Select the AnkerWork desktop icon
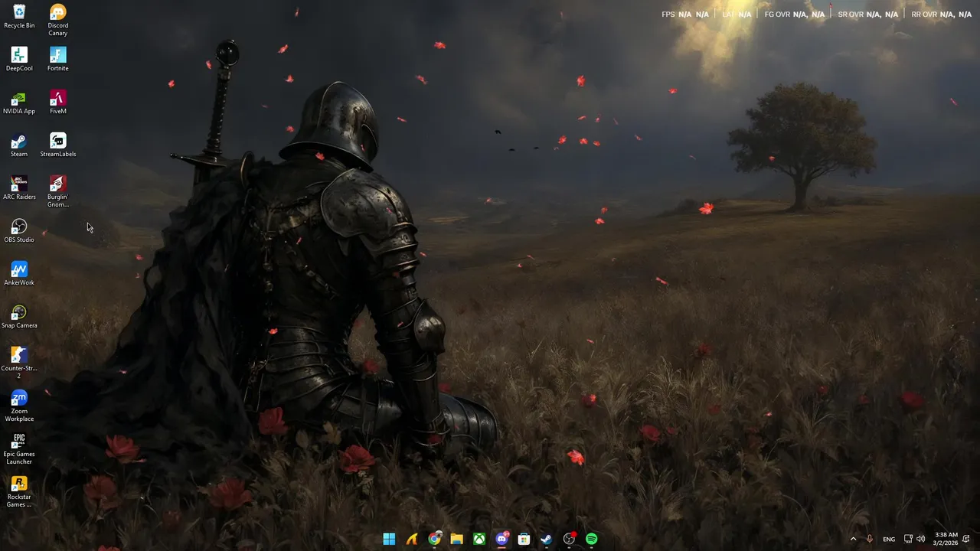 pyautogui.click(x=19, y=274)
